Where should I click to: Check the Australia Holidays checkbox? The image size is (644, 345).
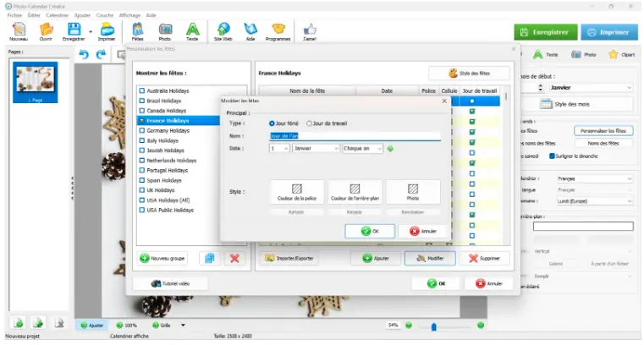pyautogui.click(x=141, y=90)
